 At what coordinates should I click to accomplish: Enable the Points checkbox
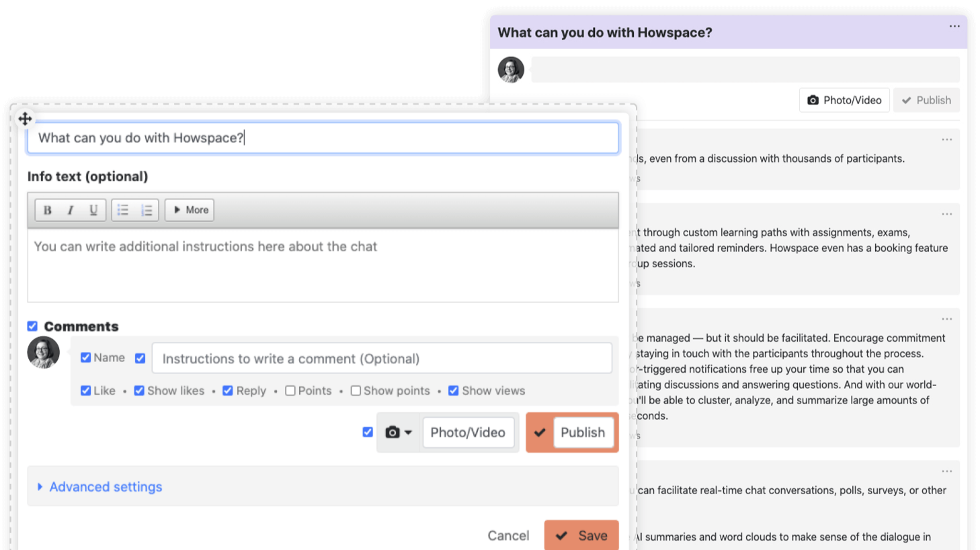pyautogui.click(x=290, y=391)
